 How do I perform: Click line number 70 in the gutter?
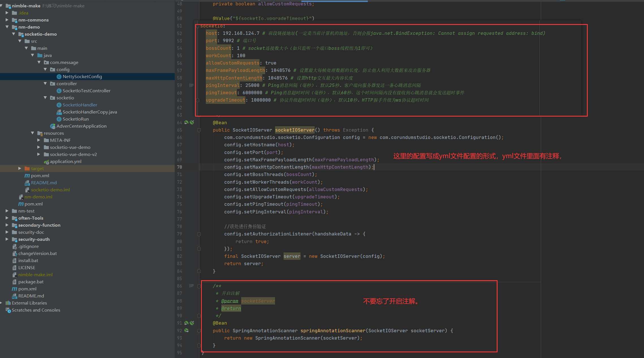(180, 167)
